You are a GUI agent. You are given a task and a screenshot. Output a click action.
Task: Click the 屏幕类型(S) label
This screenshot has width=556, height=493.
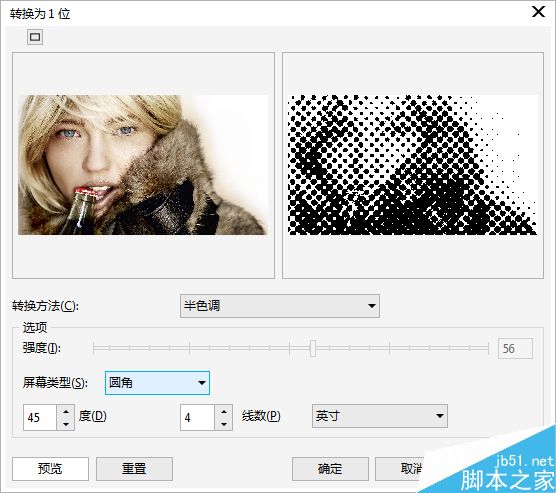coord(55,383)
